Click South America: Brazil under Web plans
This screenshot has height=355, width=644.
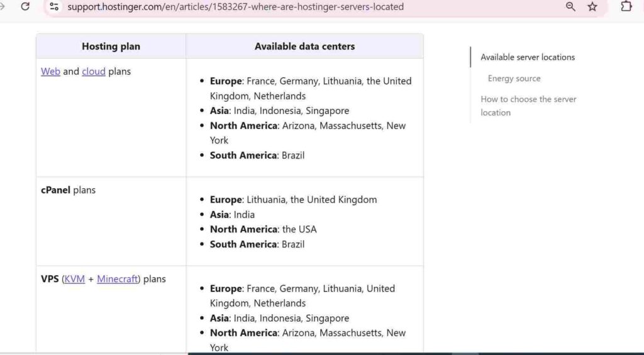(x=257, y=155)
